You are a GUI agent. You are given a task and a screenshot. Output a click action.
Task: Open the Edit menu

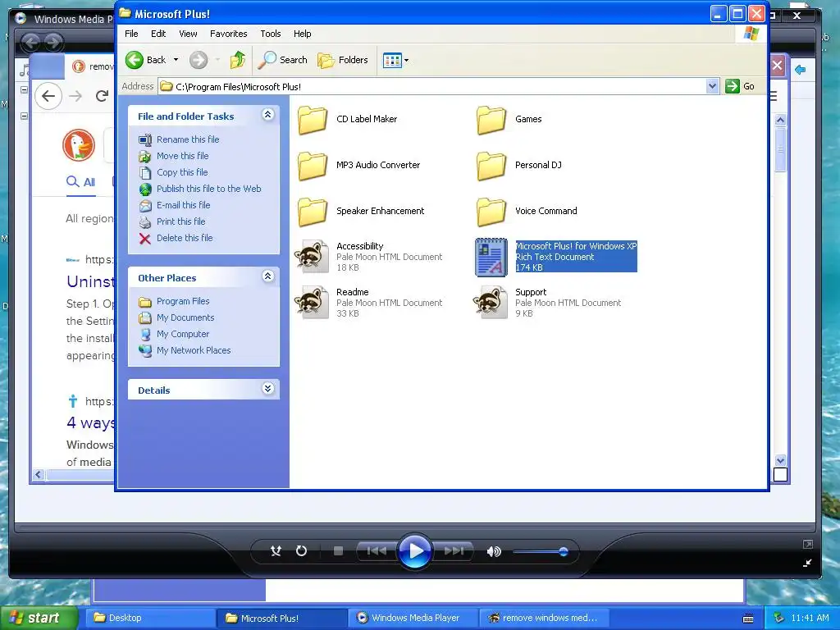(x=158, y=34)
